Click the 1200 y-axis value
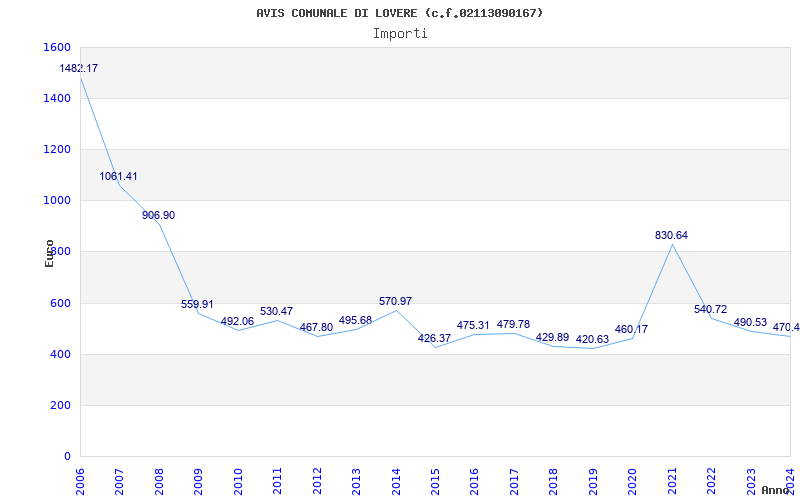Image resolution: width=800 pixels, height=500 pixels. [58, 149]
